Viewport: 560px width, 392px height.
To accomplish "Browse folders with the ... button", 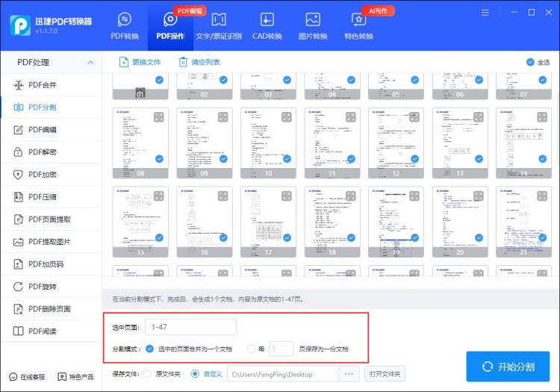I will coord(349,374).
